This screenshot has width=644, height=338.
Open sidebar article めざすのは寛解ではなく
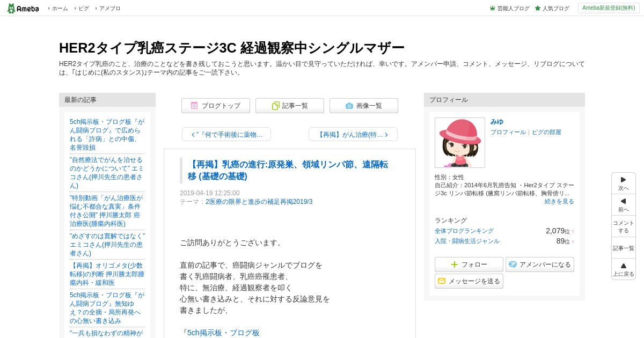pos(107,245)
